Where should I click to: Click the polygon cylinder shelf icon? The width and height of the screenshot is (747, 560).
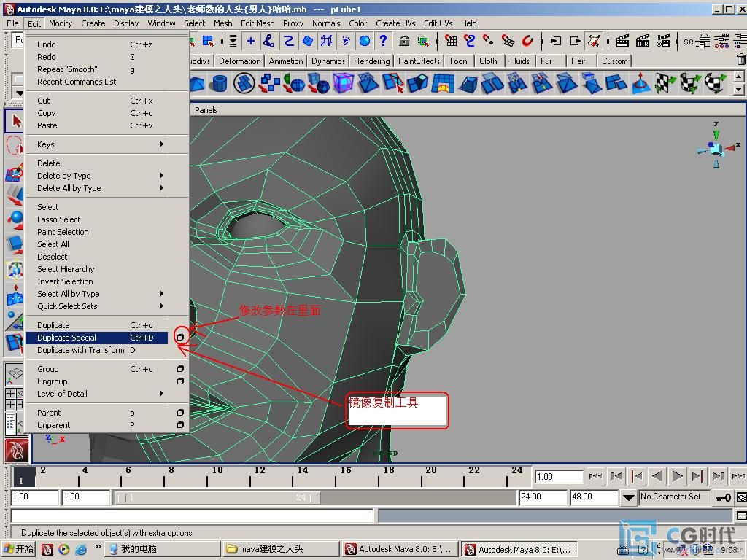[x=220, y=83]
